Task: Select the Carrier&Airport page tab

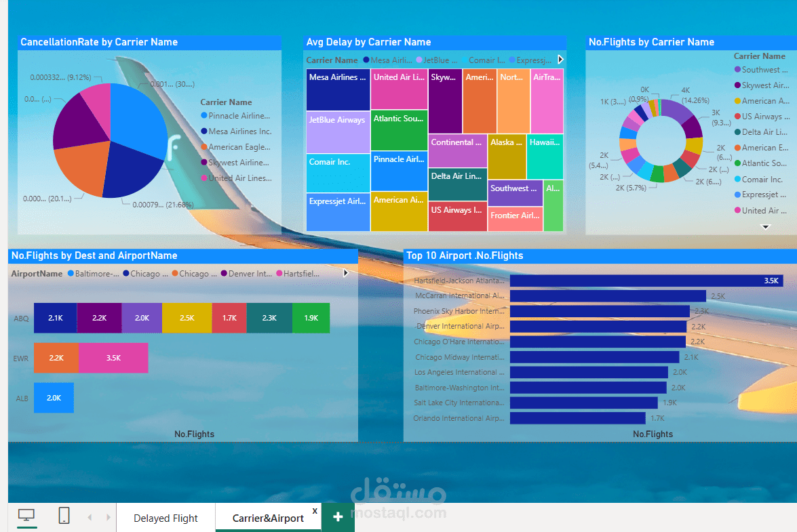Action: coord(268,518)
